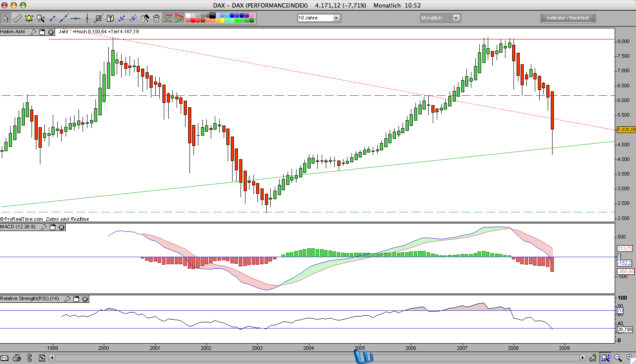Click the list window icon beside link
This screenshot has height=364, width=636.
[42, 358]
